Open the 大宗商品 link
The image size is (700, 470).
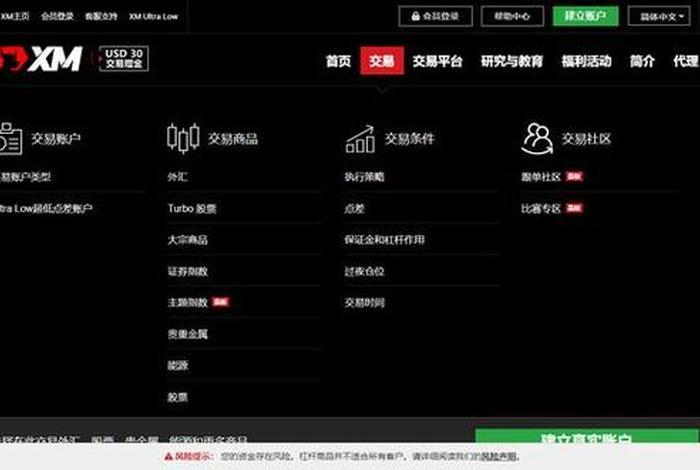(188, 240)
